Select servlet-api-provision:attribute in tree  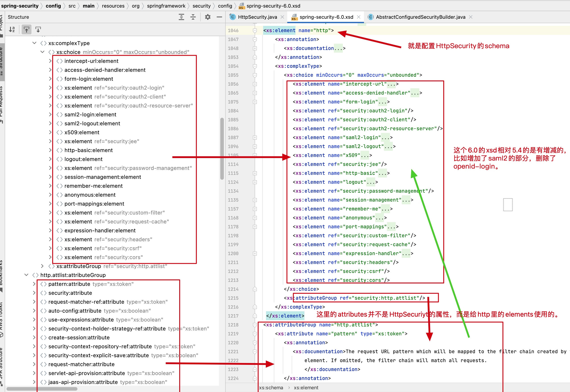[x=111, y=373]
